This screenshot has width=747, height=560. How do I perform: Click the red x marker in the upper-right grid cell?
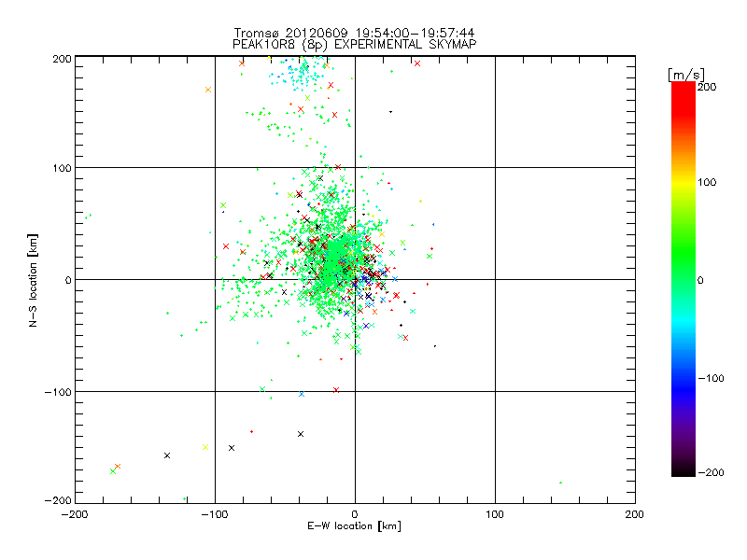417,63
